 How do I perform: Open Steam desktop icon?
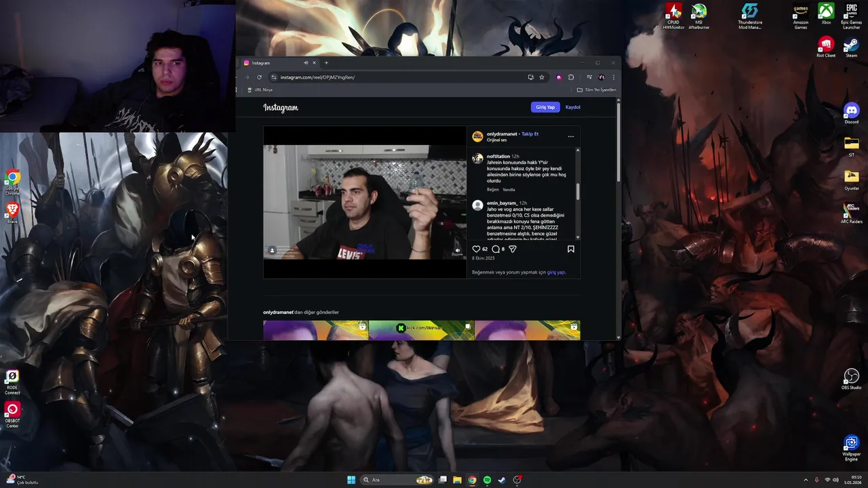pyautogui.click(x=851, y=47)
